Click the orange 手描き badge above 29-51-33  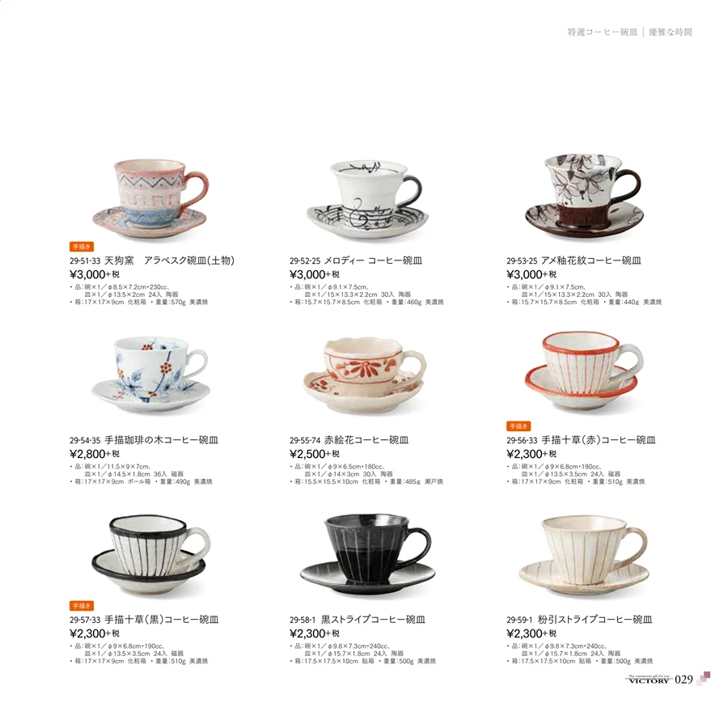82,247
